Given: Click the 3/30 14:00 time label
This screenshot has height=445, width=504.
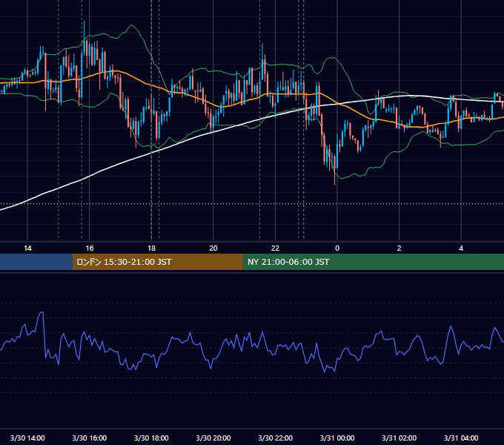Looking at the screenshot, I should click(x=27, y=438).
